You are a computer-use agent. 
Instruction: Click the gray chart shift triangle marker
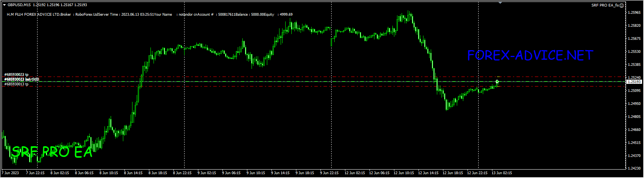pyautogui.click(x=500, y=3)
